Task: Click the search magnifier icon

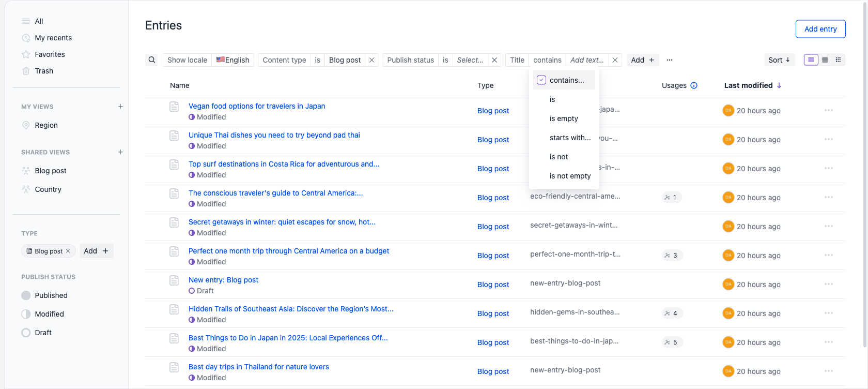Action: pos(152,60)
